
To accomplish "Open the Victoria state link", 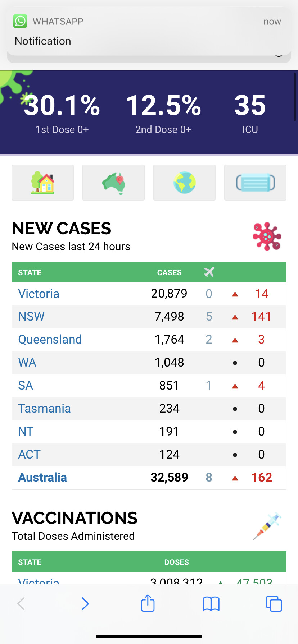I will tap(39, 294).
